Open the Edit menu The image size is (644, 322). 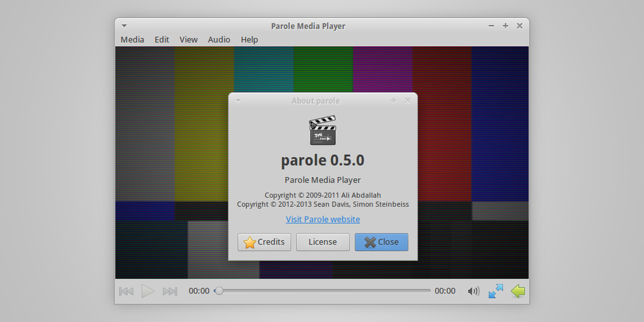click(162, 39)
